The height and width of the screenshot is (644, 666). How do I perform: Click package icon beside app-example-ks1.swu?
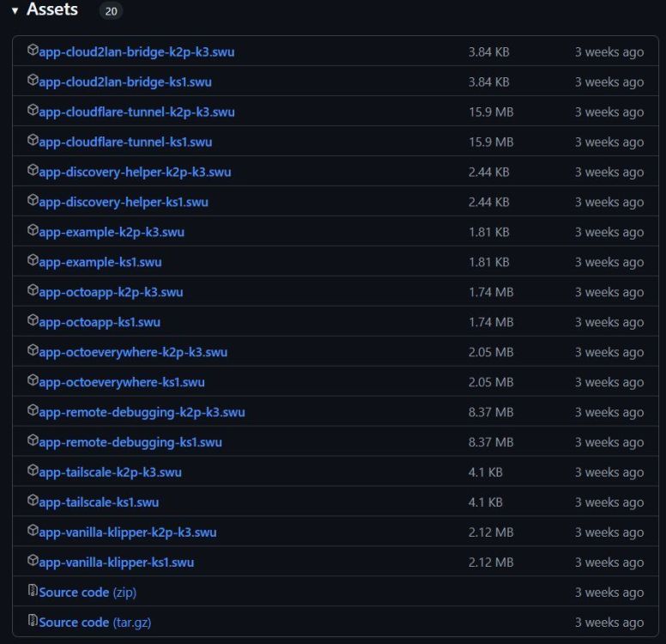coord(33,260)
